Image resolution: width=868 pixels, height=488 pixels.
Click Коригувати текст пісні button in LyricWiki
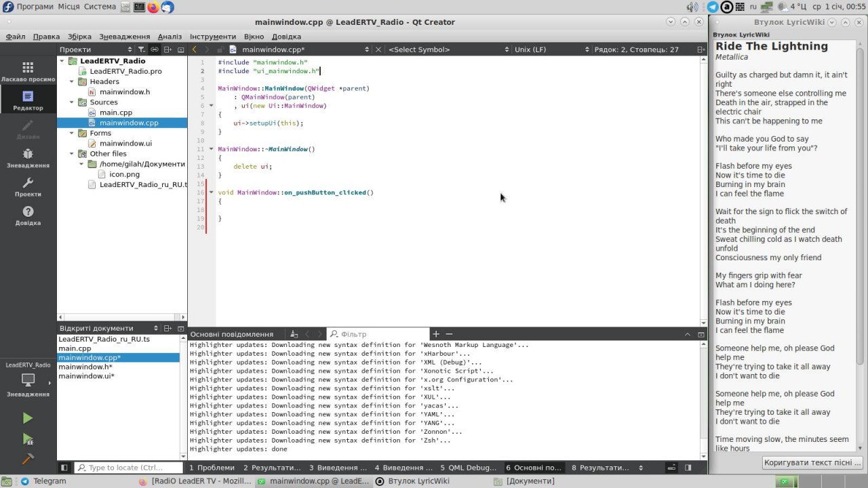[x=812, y=463]
